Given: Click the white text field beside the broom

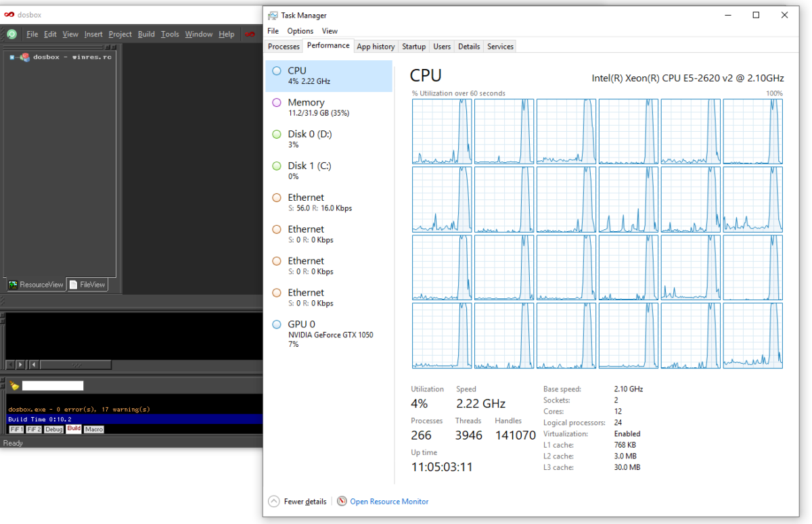Looking at the screenshot, I should 53,385.
